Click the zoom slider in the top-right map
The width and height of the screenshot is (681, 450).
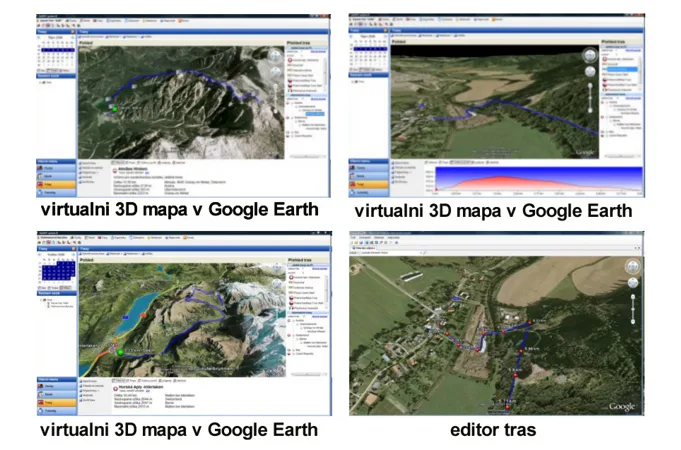click(x=590, y=100)
